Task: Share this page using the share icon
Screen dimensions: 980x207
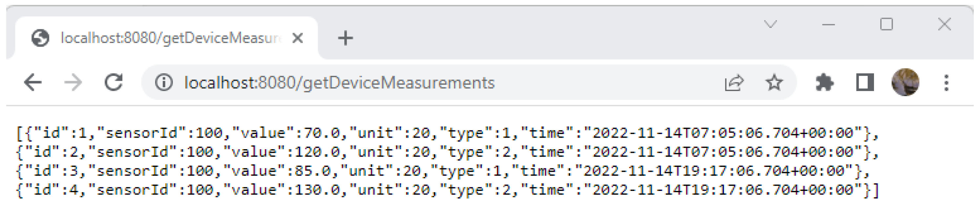Action: [x=734, y=82]
